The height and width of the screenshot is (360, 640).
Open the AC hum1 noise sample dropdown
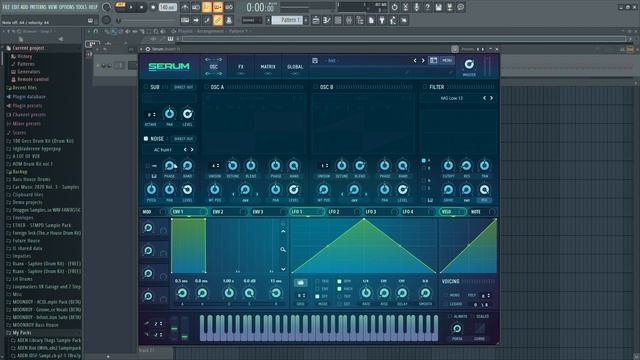163,150
